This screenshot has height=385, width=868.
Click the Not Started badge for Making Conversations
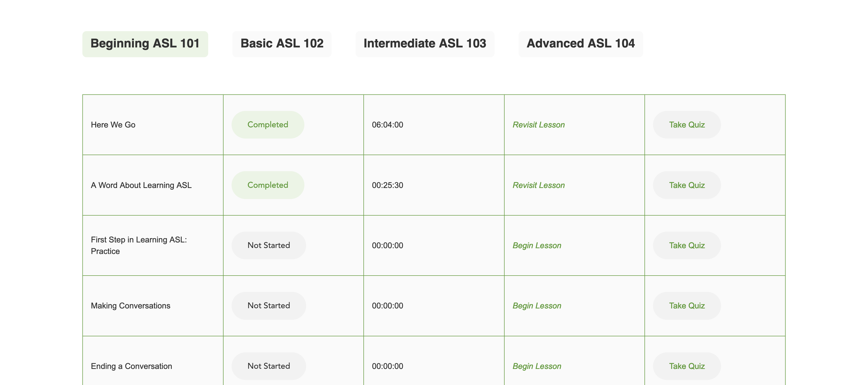click(268, 305)
